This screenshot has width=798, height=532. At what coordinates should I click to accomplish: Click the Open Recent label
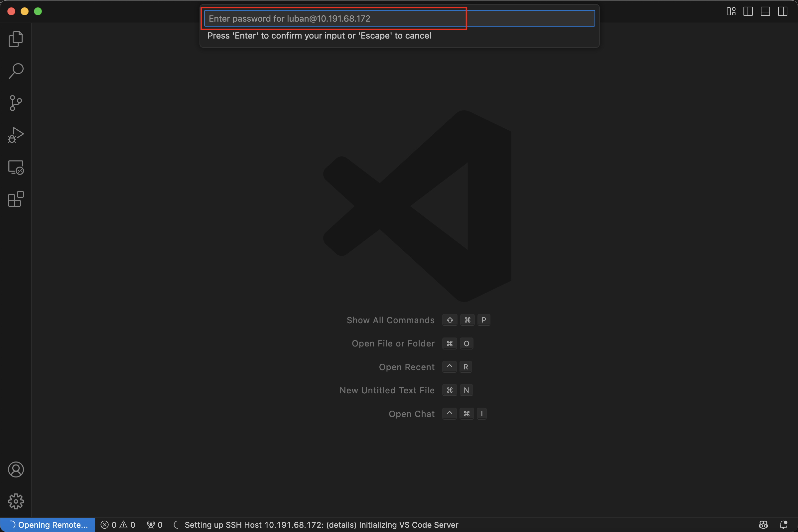tap(406, 367)
